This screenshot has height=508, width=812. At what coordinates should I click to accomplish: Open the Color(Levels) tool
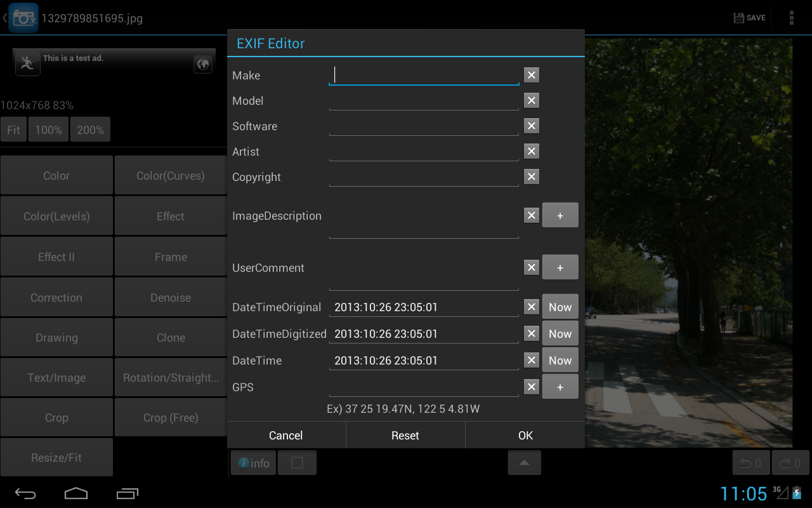[56, 216]
